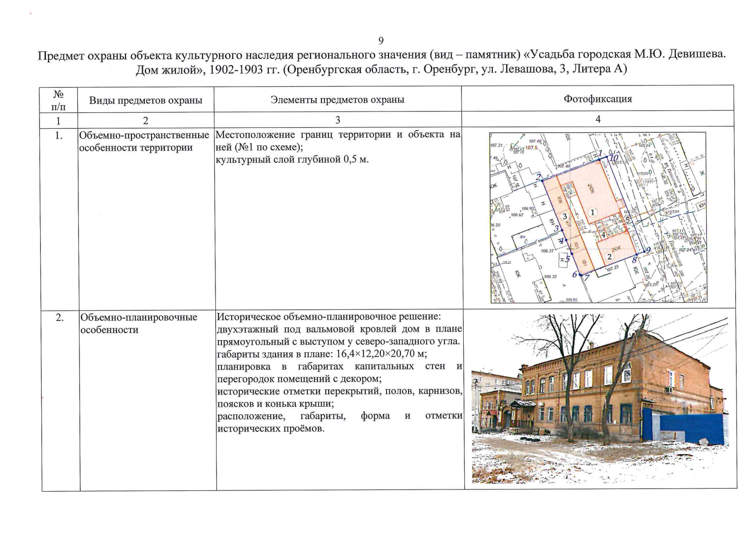This screenshot has height=535, width=756.
Task: Click blue boundary point 8 on map
Action: pyautogui.click(x=634, y=259)
